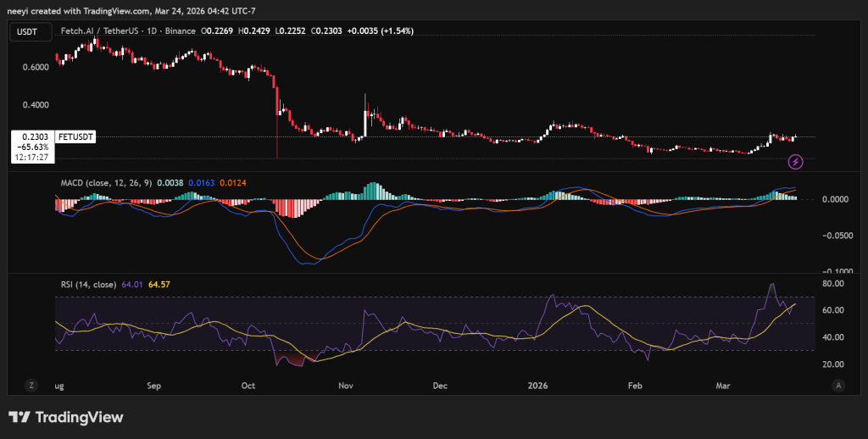Toggle the A auto-scale button
Screen dimensions: 868x439
[837, 385]
